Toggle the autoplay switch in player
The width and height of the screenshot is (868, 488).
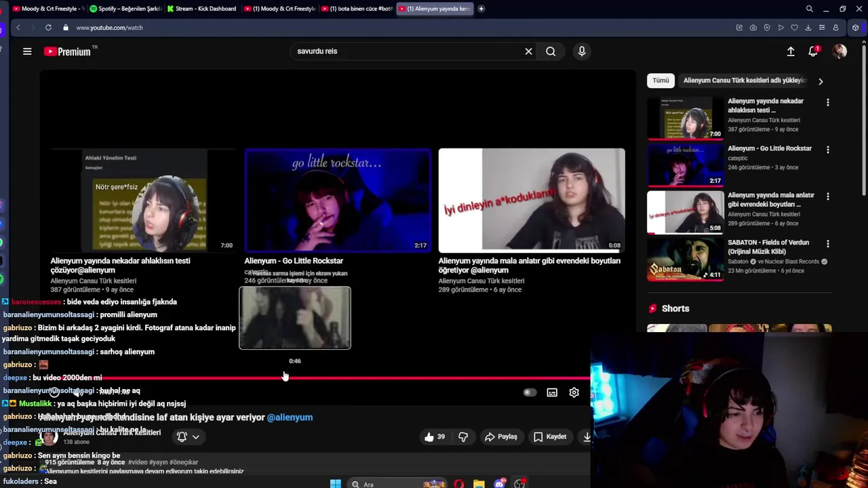point(530,392)
